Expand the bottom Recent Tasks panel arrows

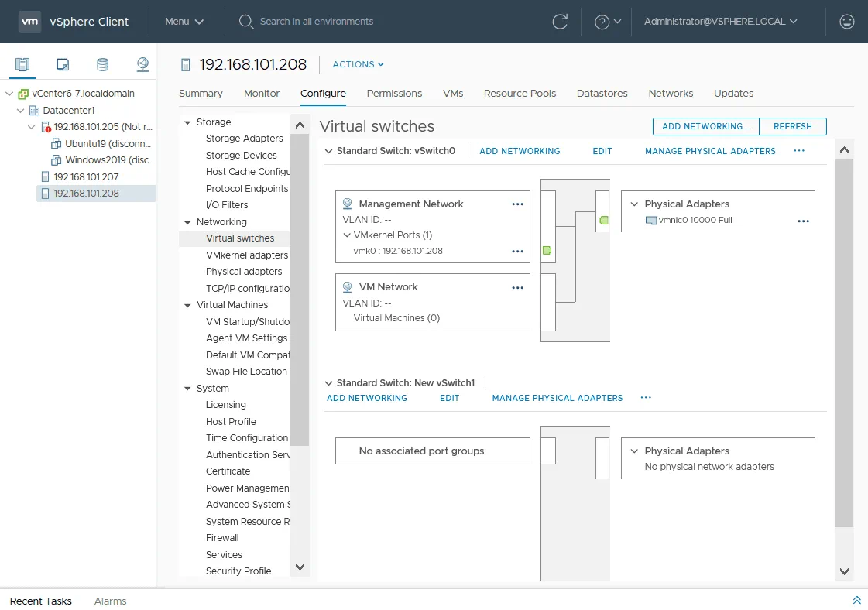[856, 601]
